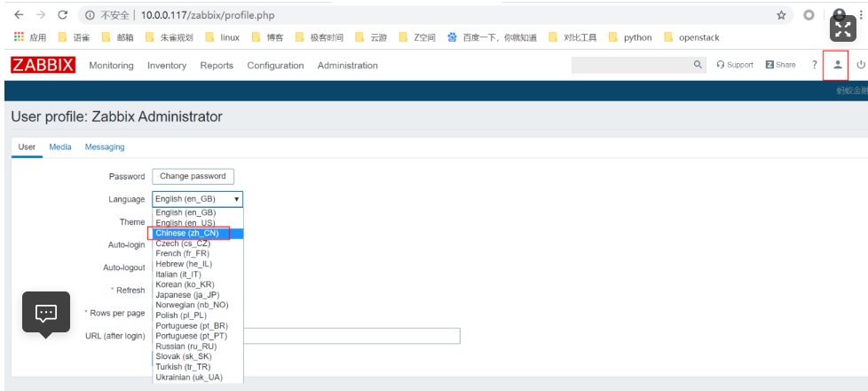Image resolution: width=868 pixels, height=391 pixels.
Task: Open the chat bubble widget
Action: 46,314
